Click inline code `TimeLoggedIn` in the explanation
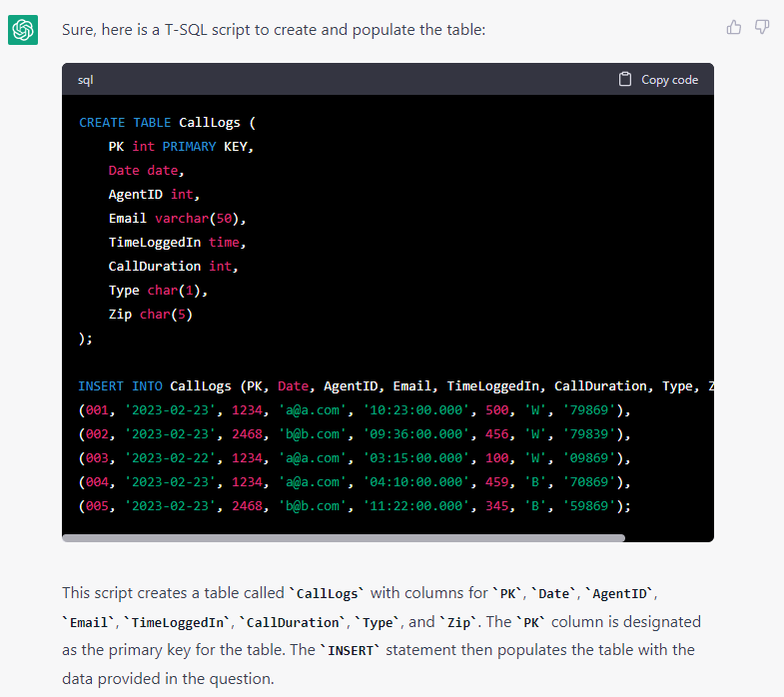This screenshot has width=784, height=697. 177,622
